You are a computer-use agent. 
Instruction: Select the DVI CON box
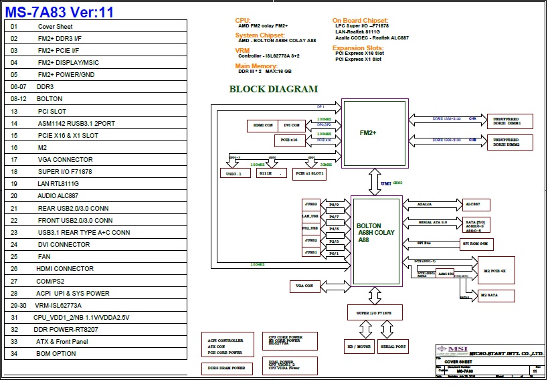[292, 124]
